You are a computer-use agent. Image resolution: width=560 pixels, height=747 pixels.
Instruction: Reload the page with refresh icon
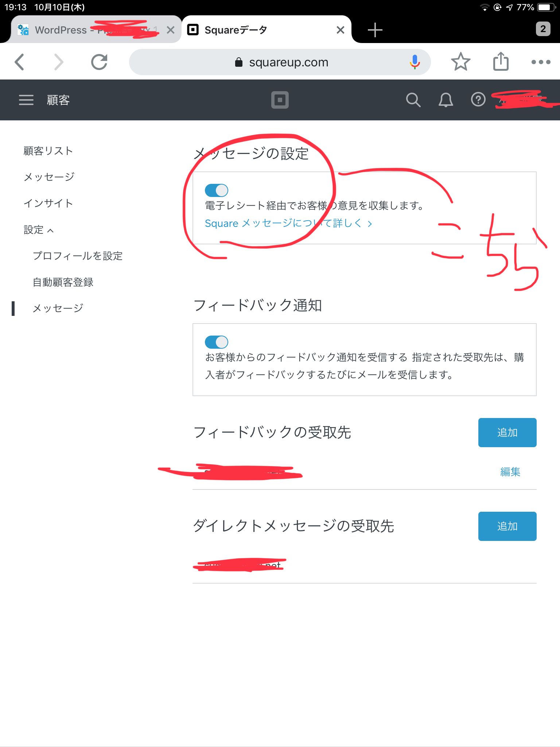point(99,62)
